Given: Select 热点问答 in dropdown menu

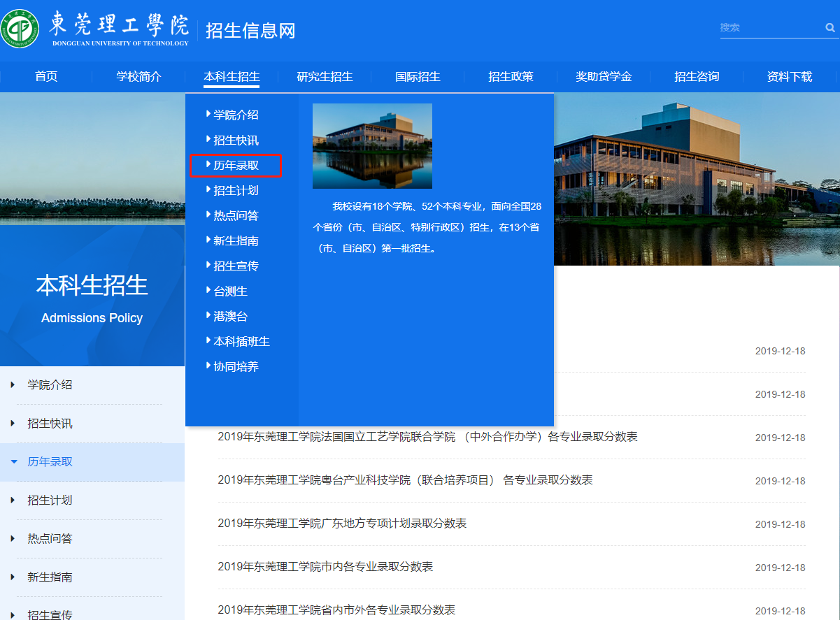Looking at the screenshot, I should point(236,215).
